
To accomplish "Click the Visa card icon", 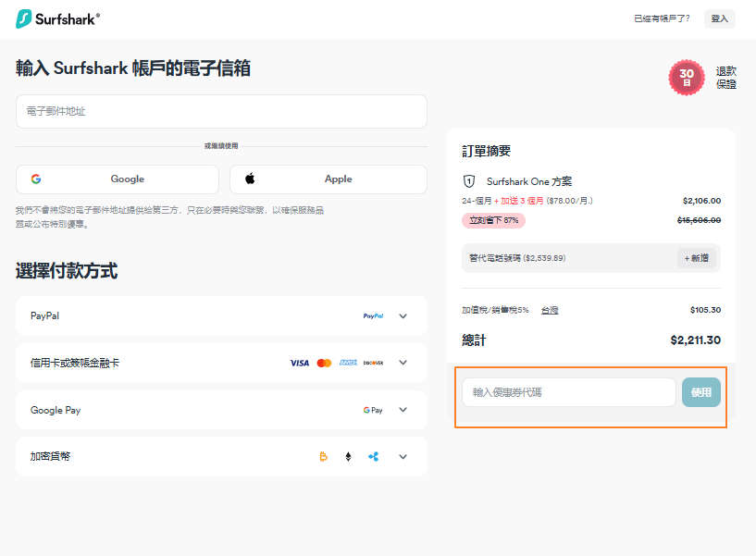I will tap(299, 363).
